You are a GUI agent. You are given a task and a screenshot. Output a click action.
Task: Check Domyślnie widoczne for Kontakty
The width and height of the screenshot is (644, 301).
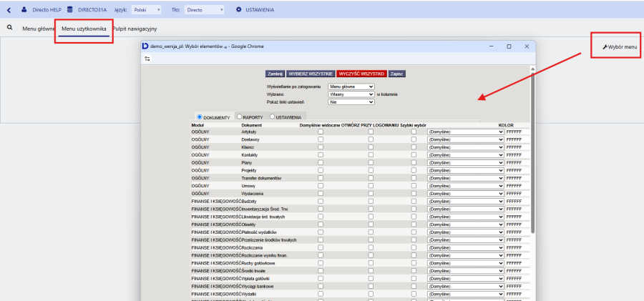(321, 155)
